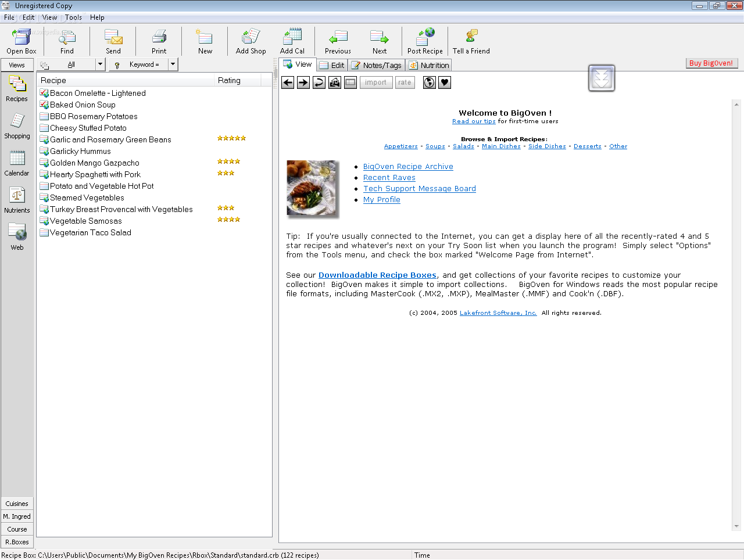This screenshot has width=744, height=560.
Task: Click the Send envelope icon
Action: click(113, 41)
